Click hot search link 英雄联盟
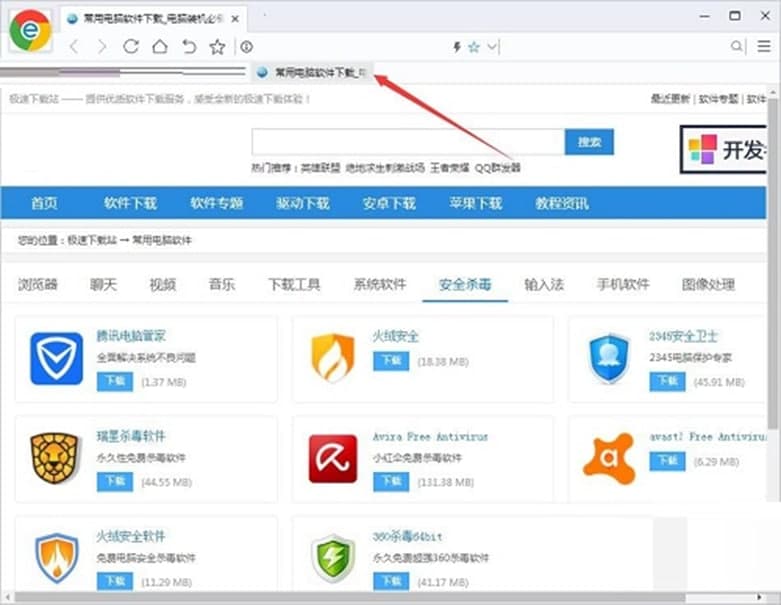 pyautogui.click(x=321, y=168)
